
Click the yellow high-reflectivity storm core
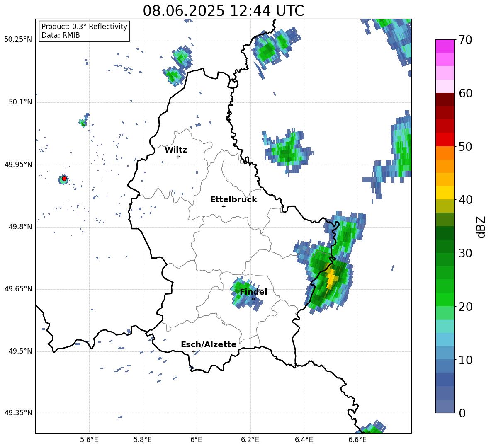tap(331, 278)
